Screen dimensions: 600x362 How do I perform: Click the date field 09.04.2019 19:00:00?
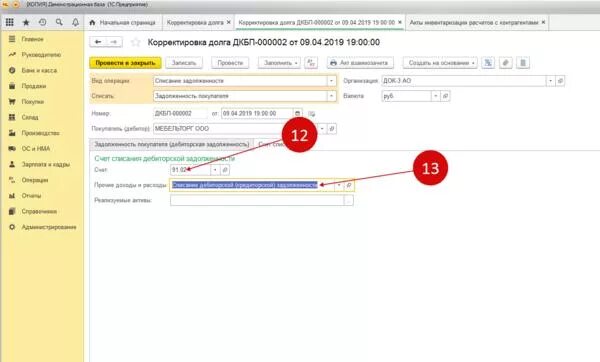[x=257, y=113]
